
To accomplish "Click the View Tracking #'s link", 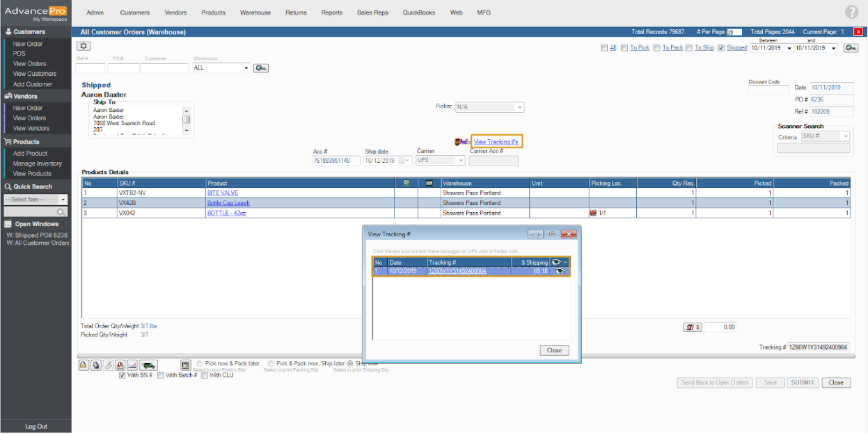I will (496, 142).
